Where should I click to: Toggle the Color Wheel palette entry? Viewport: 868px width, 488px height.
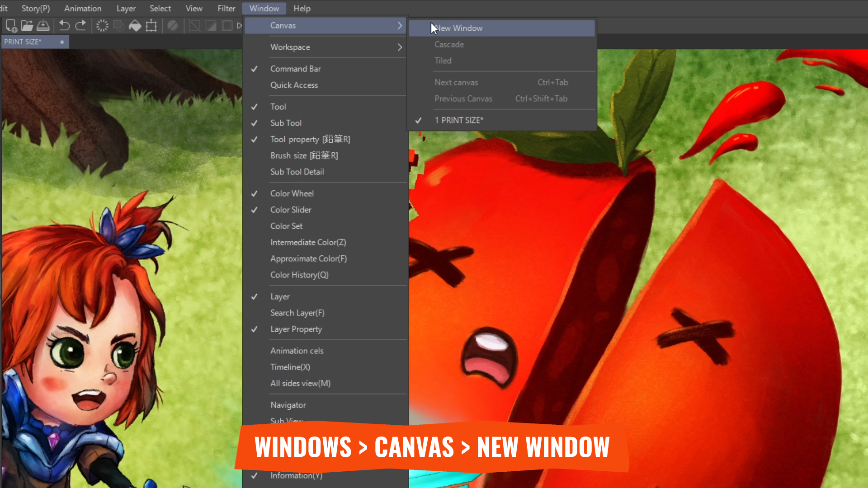click(325, 193)
